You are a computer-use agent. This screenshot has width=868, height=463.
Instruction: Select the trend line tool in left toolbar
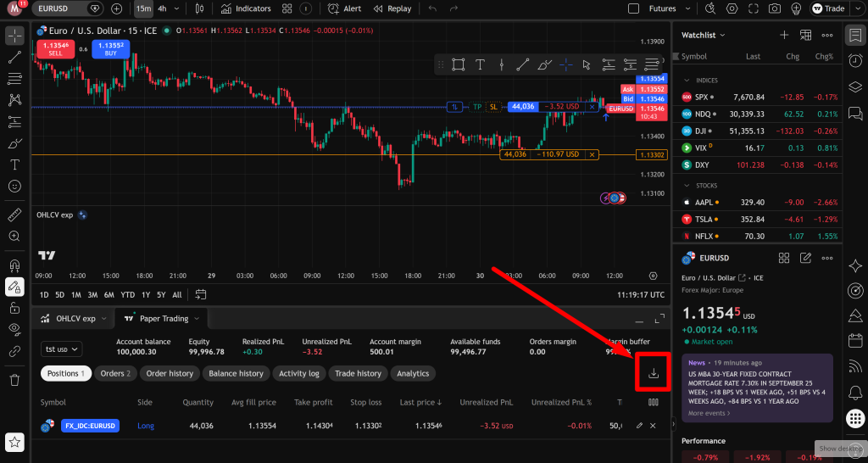[15, 57]
